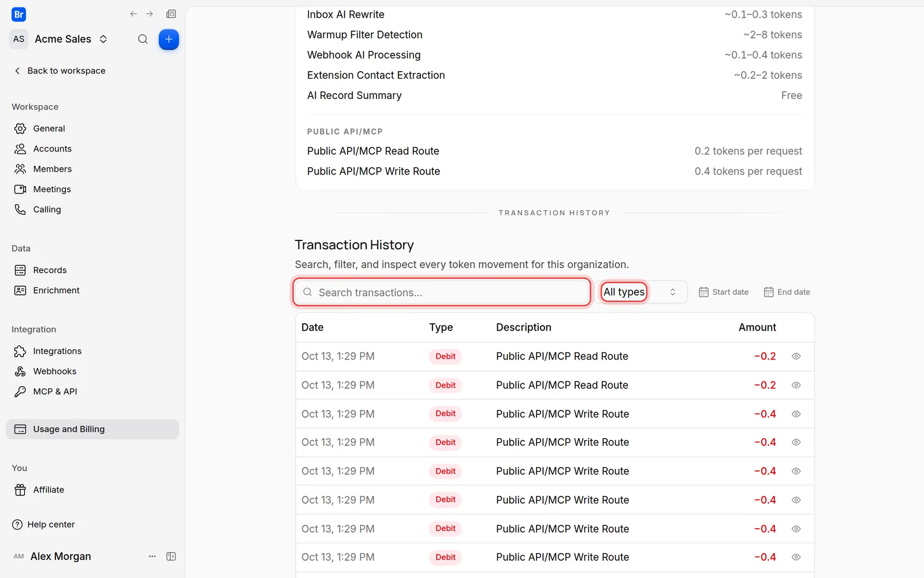924x578 pixels.
Task: Open search via the magnifier icon
Action: pyautogui.click(x=143, y=39)
